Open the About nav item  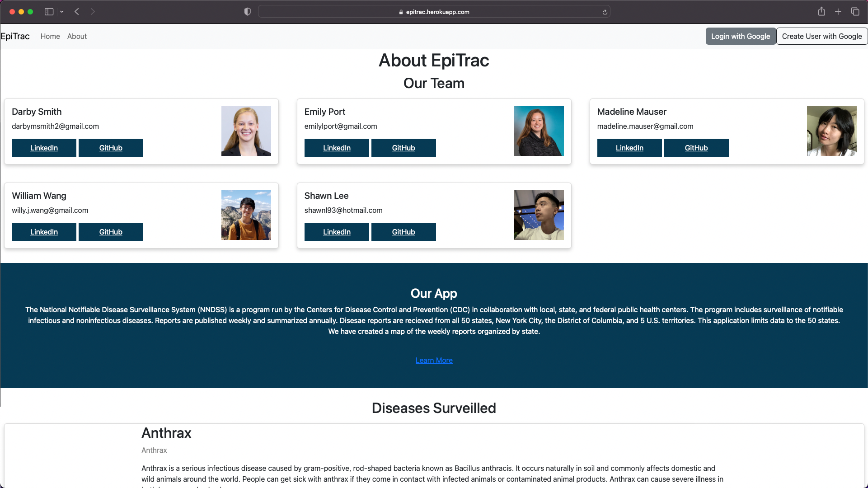point(77,36)
